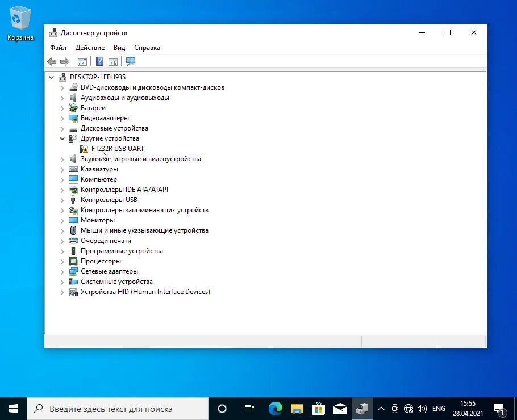
Task: Open the blue question-mark Help toolbar icon
Action: coord(99,61)
